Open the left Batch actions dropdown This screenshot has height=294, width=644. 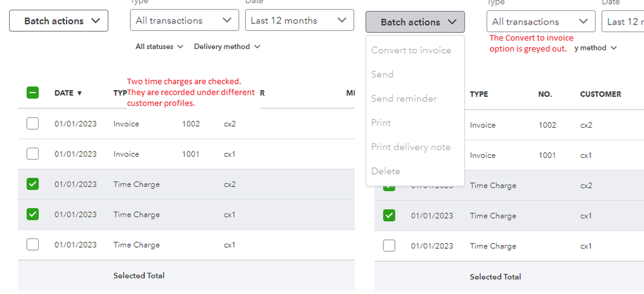tap(59, 21)
